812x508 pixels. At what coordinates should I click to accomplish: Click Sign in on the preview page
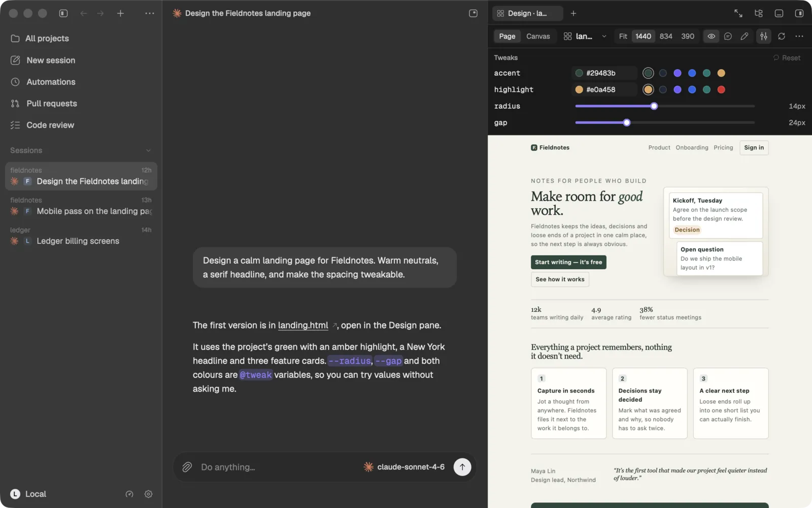coord(754,147)
